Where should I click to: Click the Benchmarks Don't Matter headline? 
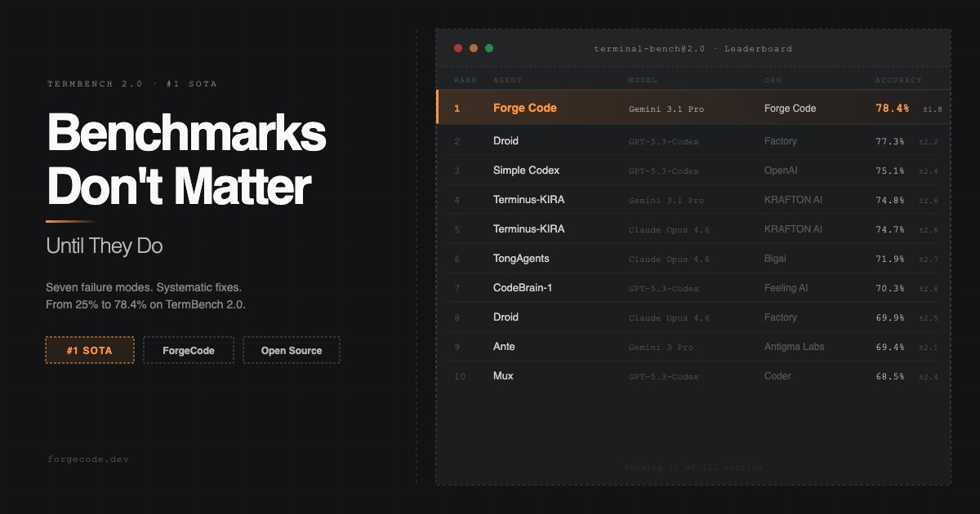(x=186, y=160)
